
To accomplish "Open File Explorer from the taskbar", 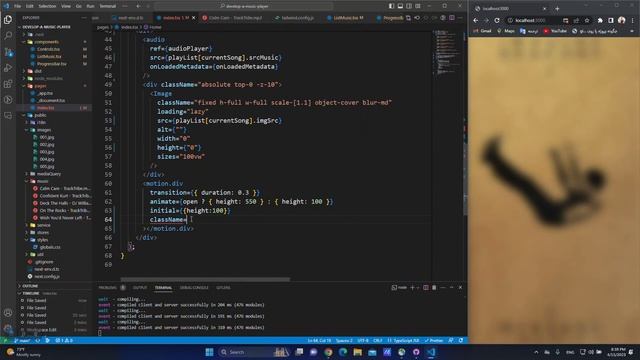I will point(358,352).
